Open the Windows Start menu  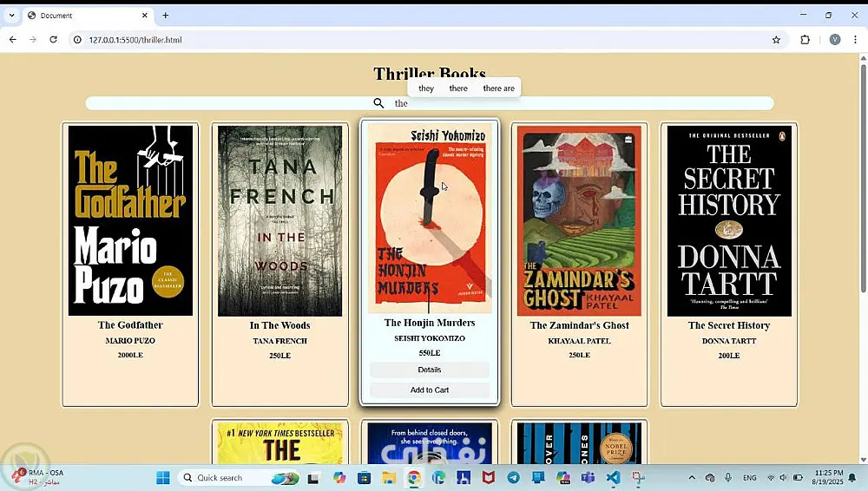point(163,477)
